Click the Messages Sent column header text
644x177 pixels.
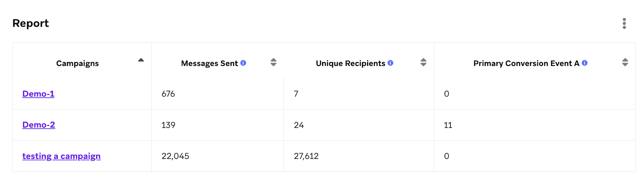[209, 63]
